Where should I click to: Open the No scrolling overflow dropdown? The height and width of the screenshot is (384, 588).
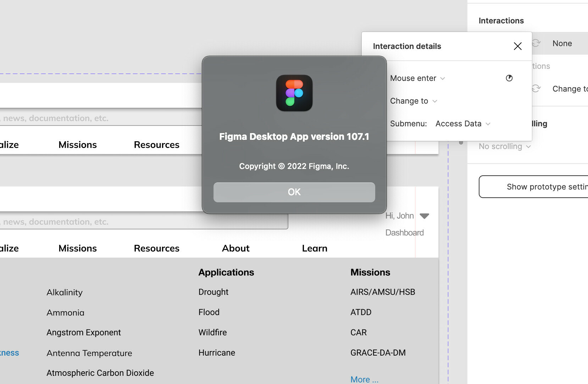point(505,146)
